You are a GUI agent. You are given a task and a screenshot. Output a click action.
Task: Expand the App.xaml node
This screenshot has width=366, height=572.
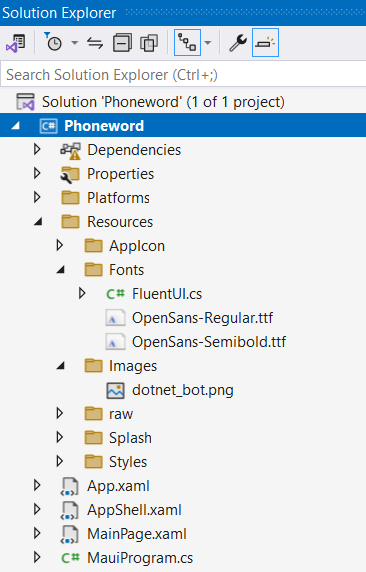[x=37, y=486]
